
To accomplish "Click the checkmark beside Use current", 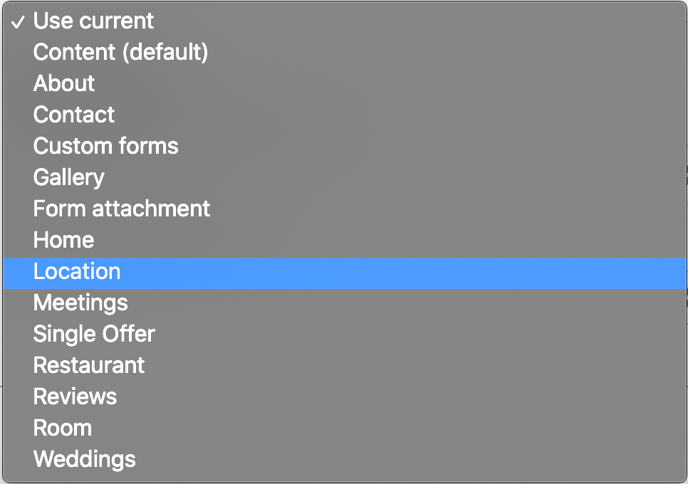I will 19,21.
